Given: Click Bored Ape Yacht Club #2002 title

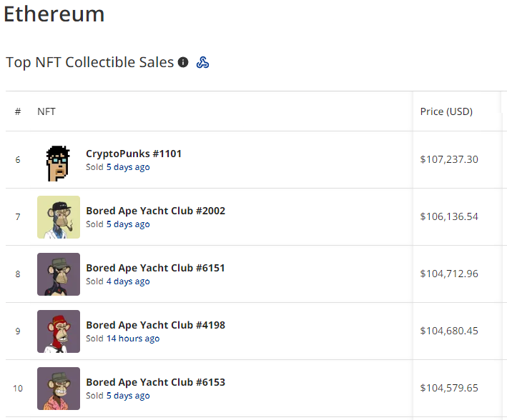Looking at the screenshot, I should tap(155, 211).
